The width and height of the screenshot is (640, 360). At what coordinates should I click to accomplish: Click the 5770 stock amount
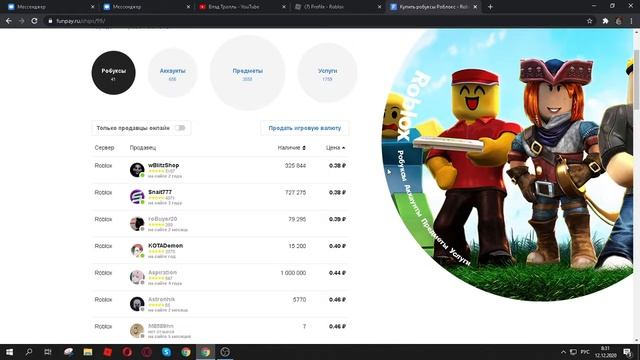[x=299, y=300]
